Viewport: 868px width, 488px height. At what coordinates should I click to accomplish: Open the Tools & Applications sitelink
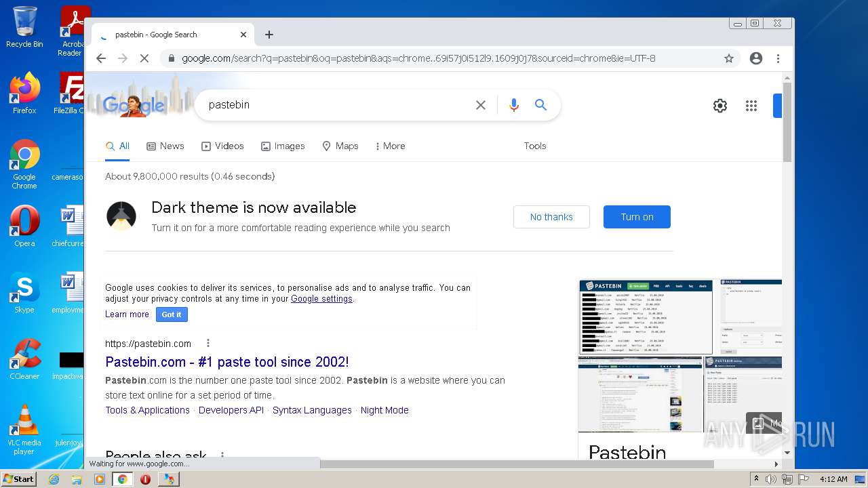coord(147,410)
